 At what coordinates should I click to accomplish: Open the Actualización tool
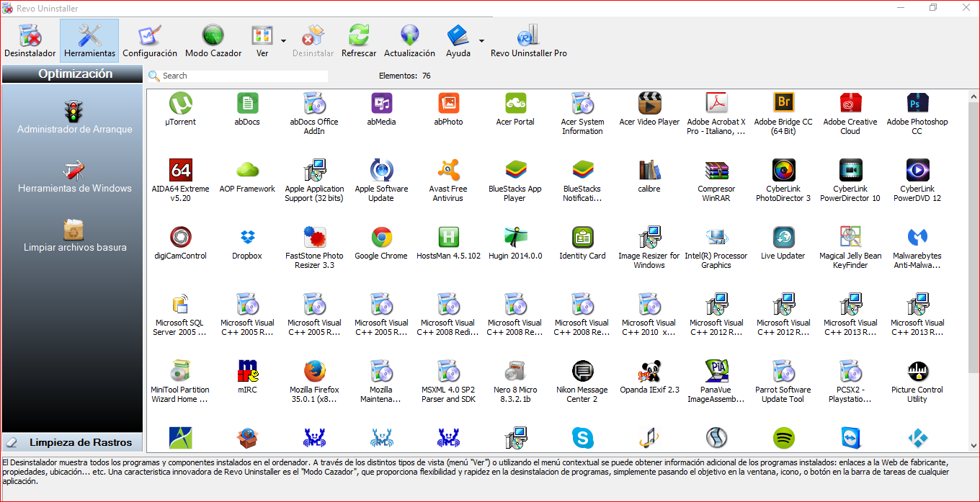[x=409, y=41]
